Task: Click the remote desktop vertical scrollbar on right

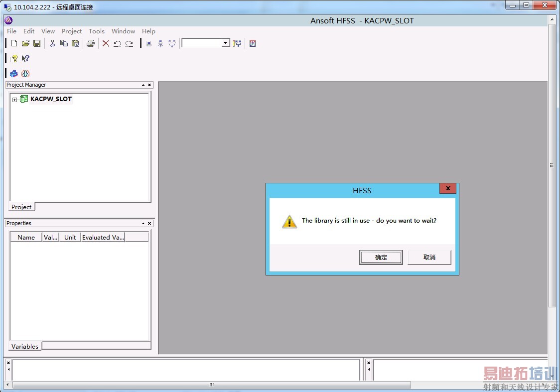Action: pos(552,165)
